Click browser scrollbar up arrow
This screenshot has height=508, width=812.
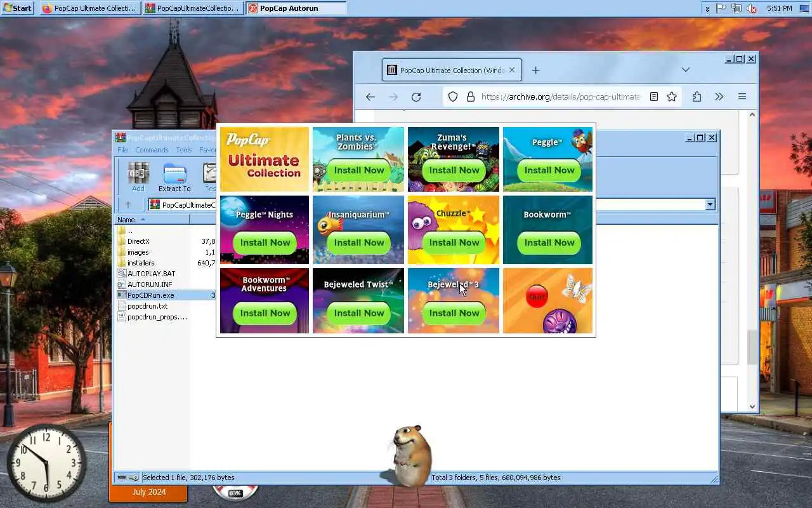click(752, 116)
